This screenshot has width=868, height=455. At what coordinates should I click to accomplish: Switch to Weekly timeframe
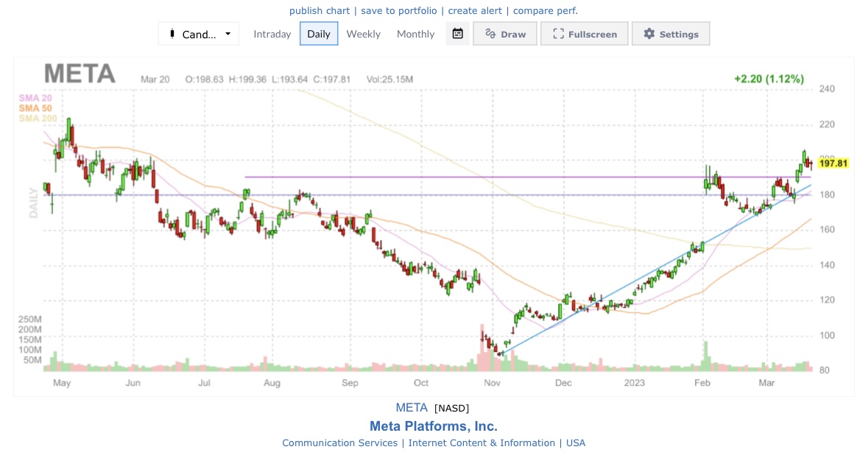pos(363,34)
